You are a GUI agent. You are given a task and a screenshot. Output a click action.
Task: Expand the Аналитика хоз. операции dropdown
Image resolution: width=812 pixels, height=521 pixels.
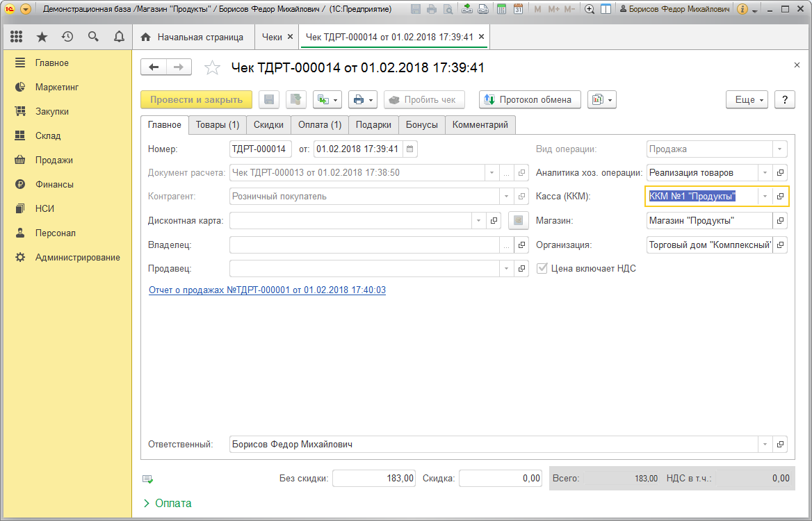point(765,173)
